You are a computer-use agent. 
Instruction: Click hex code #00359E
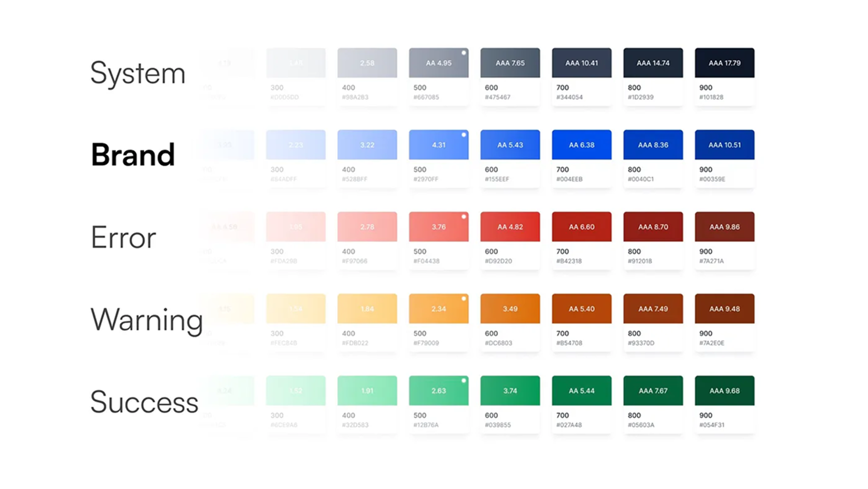(712, 179)
